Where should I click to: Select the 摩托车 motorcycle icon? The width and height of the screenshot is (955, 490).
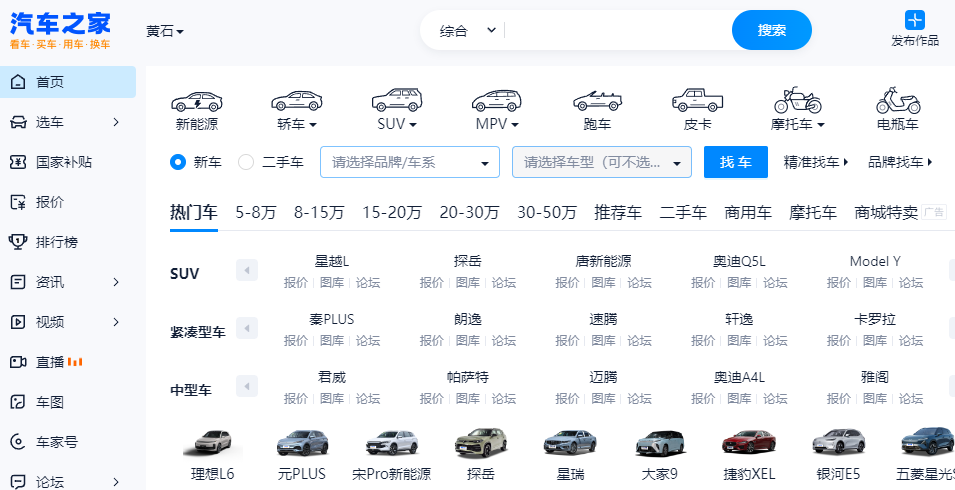[x=797, y=100]
